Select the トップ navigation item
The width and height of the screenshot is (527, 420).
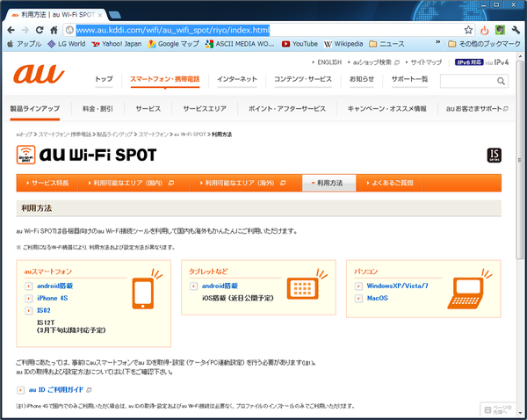(104, 79)
